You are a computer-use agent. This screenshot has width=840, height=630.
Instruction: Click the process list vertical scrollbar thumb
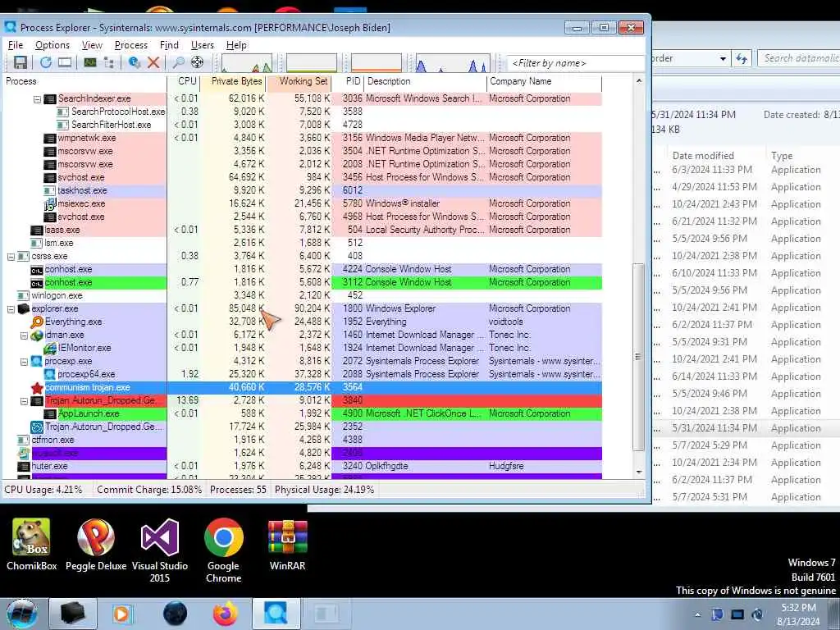[638, 357]
